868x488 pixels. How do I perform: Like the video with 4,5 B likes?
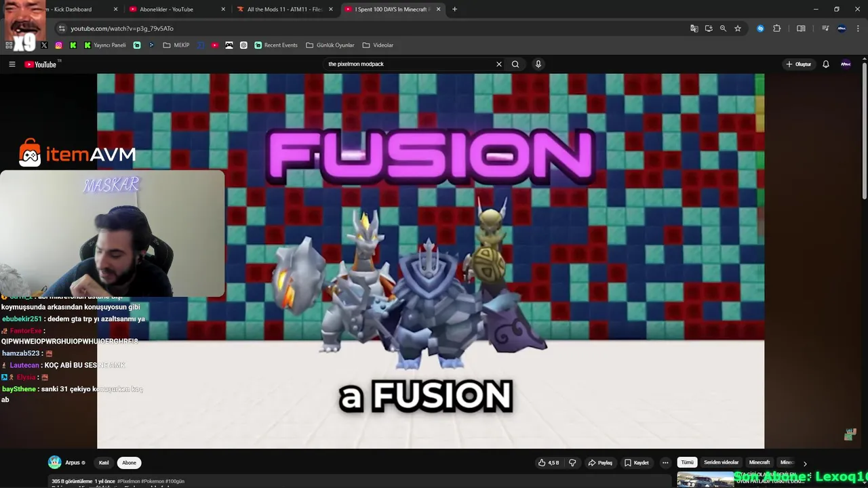pos(548,463)
